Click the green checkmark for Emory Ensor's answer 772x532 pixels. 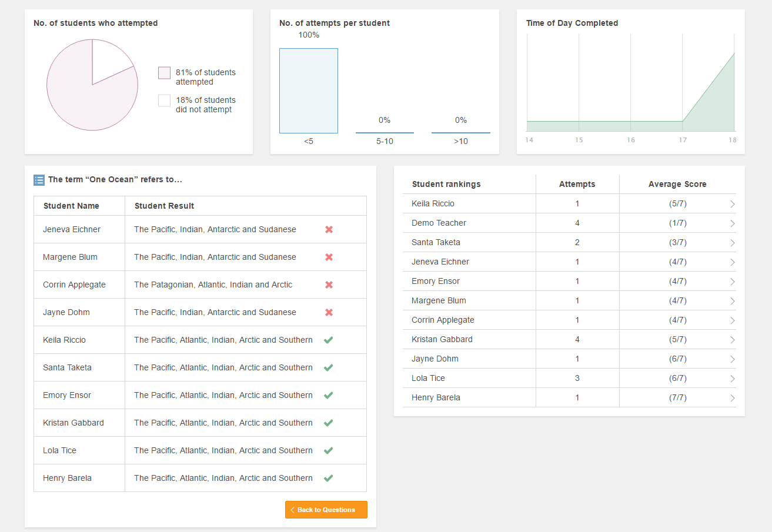328,394
